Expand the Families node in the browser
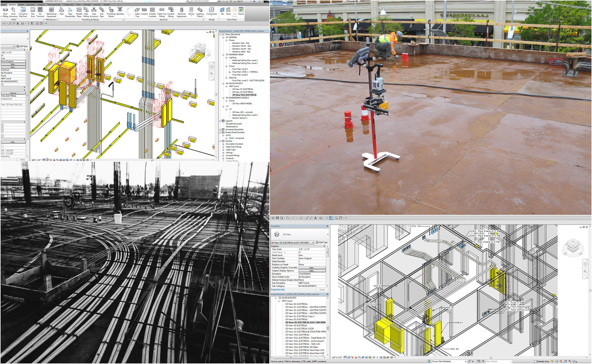The height and width of the screenshot is (364, 592). coord(220,141)
